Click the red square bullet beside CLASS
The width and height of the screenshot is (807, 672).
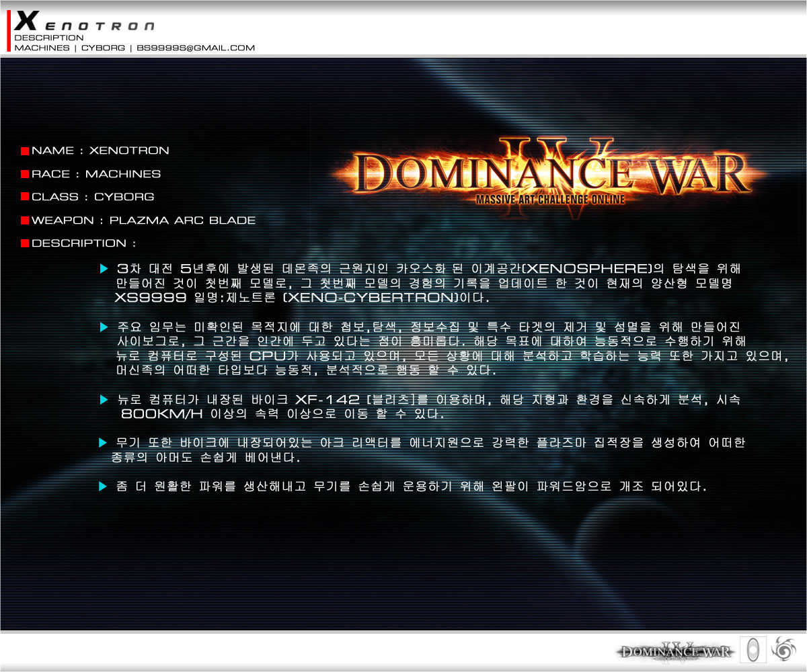click(25, 197)
